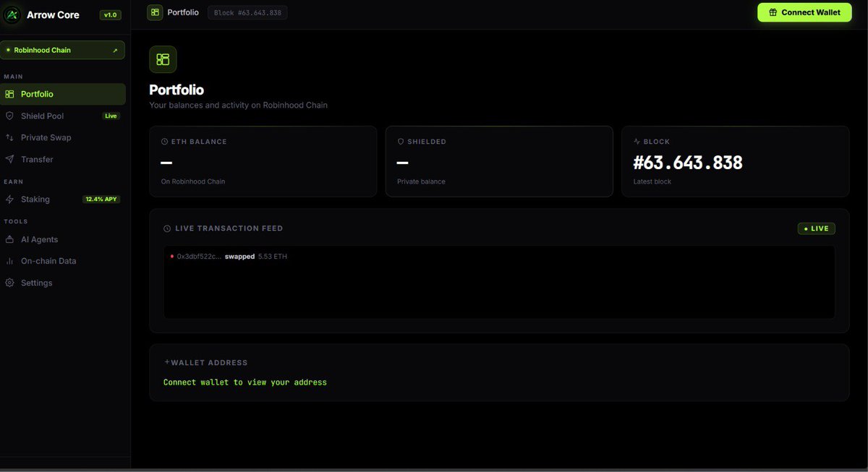Click the top bar Portfolio icon
This screenshot has height=472, width=868.
155,12
